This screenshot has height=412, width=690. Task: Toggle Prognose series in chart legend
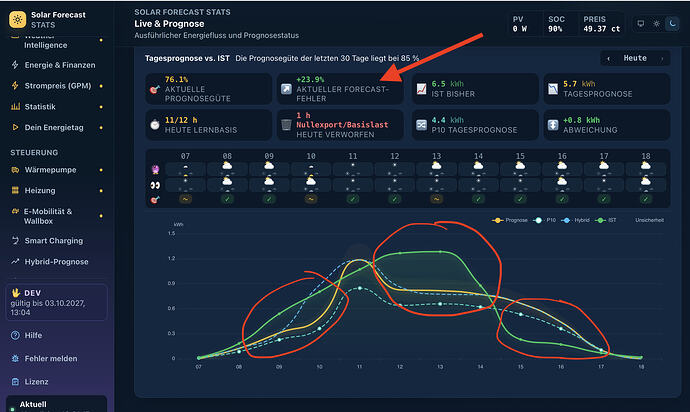click(510, 220)
